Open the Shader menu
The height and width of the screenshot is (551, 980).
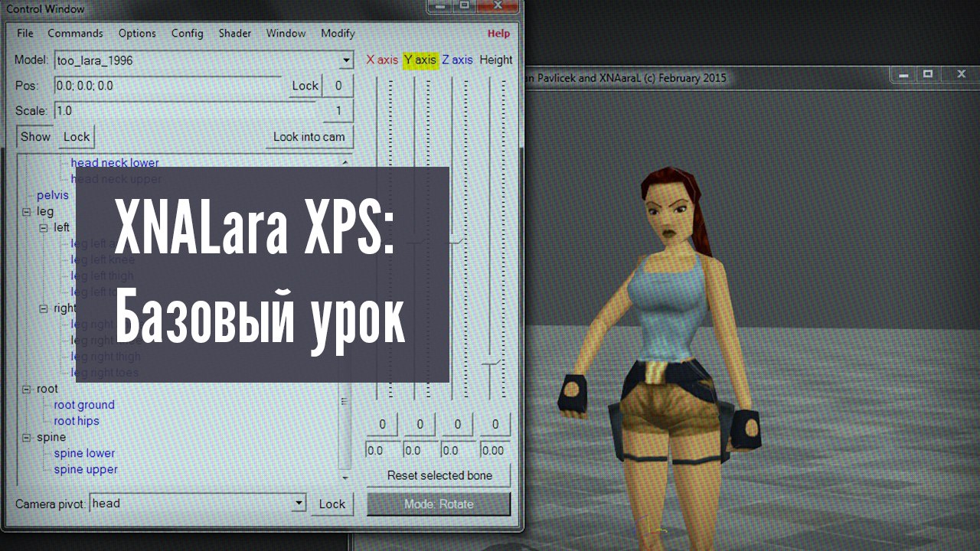click(x=235, y=33)
